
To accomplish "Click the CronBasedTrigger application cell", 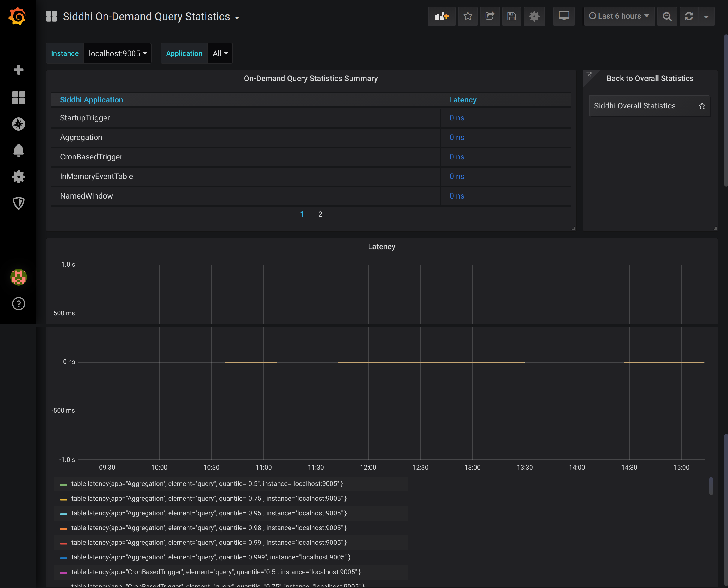I will click(x=245, y=157).
